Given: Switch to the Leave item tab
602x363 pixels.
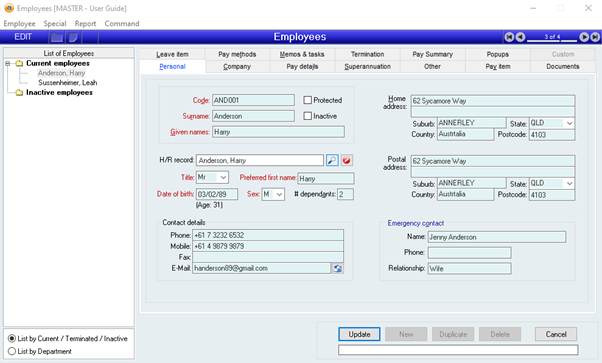Looking at the screenshot, I should tap(172, 54).
